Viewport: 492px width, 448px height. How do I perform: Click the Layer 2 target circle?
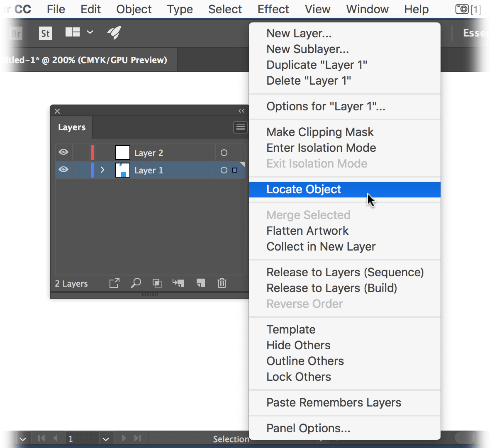tap(224, 153)
